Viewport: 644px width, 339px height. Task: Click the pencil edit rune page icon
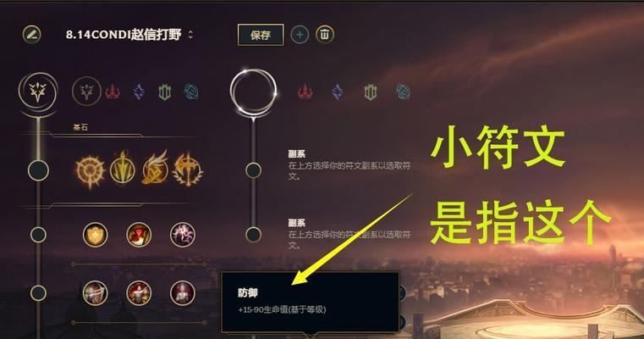point(31,35)
